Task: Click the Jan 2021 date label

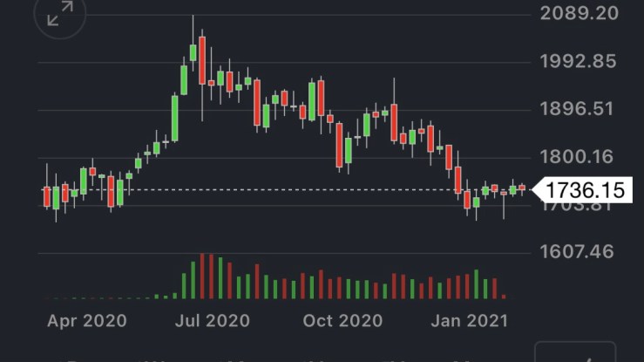Action: click(471, 320)
